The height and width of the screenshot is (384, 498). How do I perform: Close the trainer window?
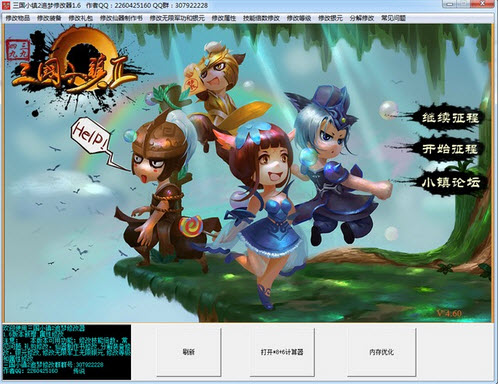tap(483, 4)
